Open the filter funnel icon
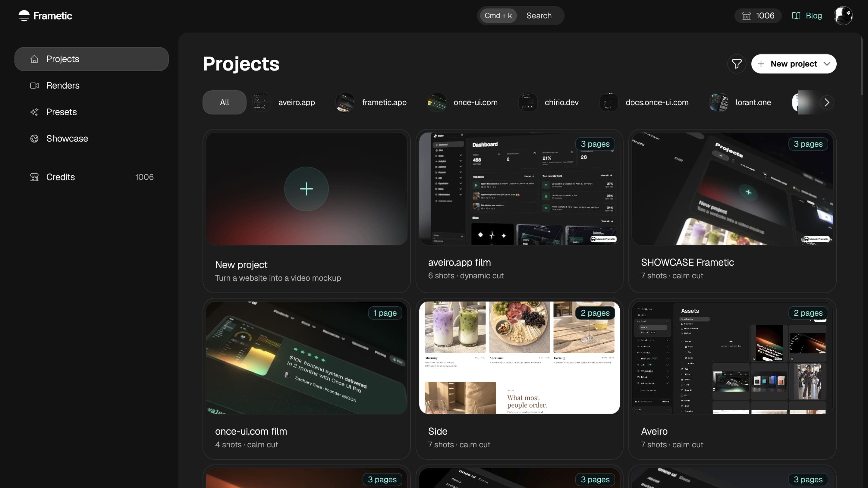Image resolution: width=868 pixels, height=488 pixels. click(737, 64)
